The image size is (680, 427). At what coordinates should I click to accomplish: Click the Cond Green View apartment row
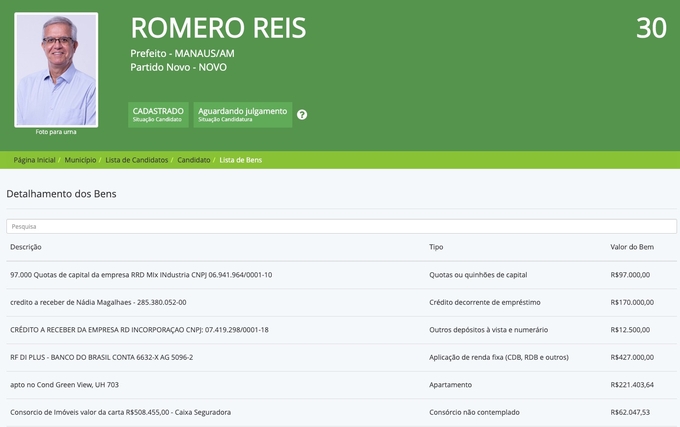click(x=64, y=385)
